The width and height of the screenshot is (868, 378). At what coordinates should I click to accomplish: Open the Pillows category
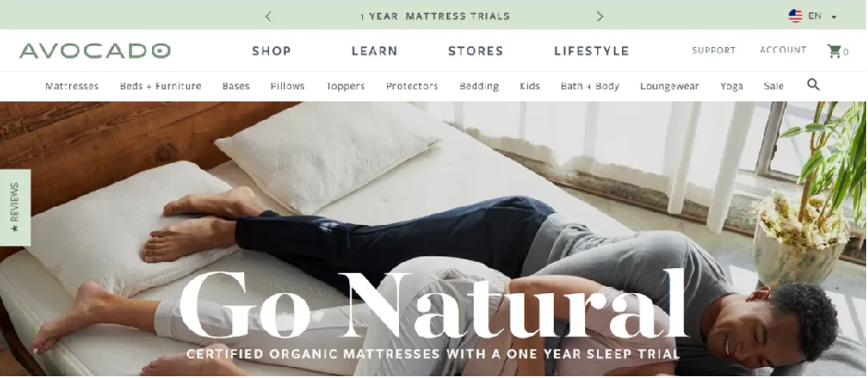(x=287, y=86)
